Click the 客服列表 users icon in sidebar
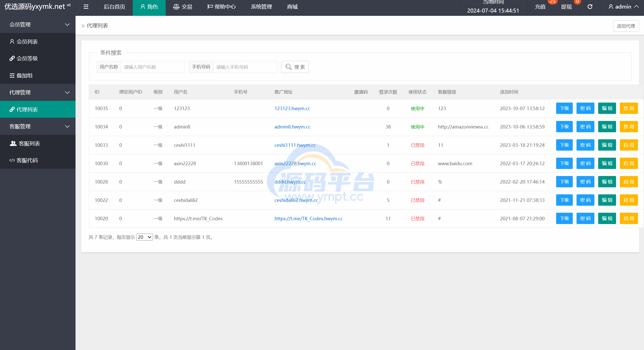Viewport: 644px width, 350px height. coord(13,143)
